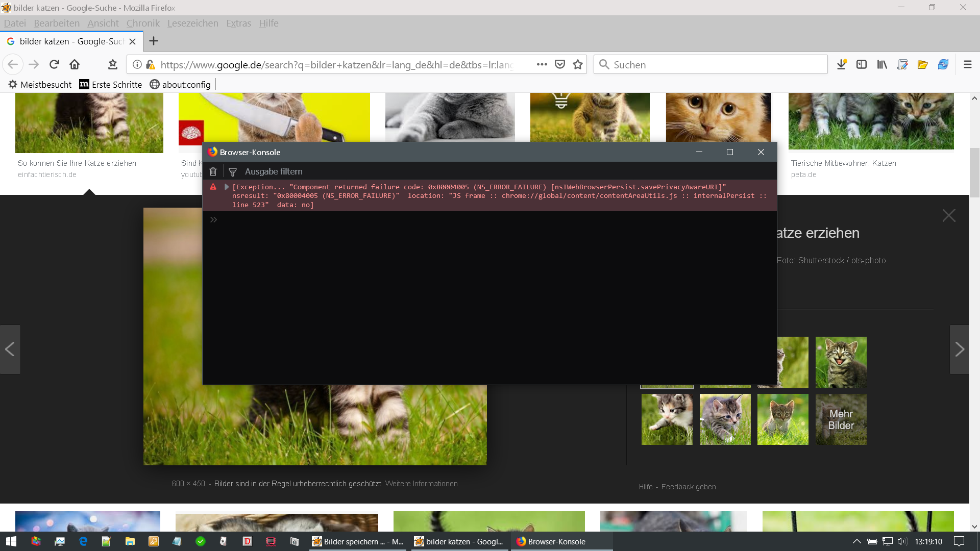The width and height of the screenshot is (980, 551).
Task: Click the Weitere Informationen link
Action: [421, 484]
